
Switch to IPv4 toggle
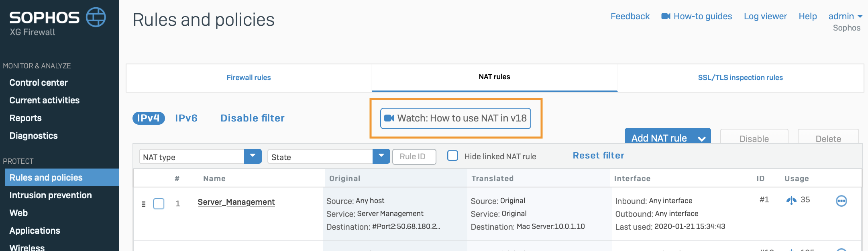pos(149,118)
